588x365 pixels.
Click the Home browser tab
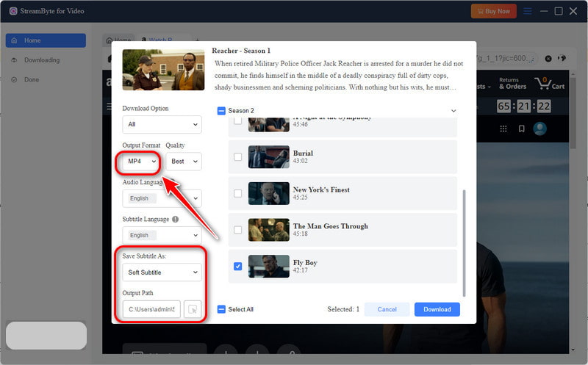coord(118,40)
